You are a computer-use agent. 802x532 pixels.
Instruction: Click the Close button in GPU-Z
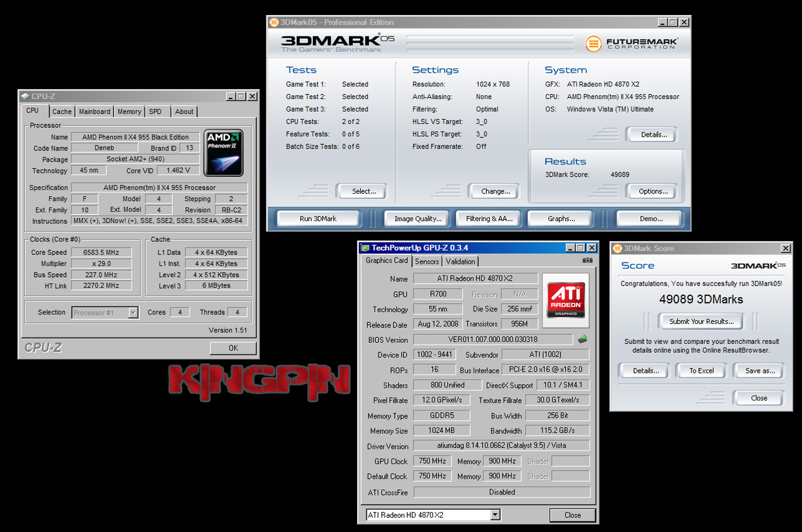[573, 515]
